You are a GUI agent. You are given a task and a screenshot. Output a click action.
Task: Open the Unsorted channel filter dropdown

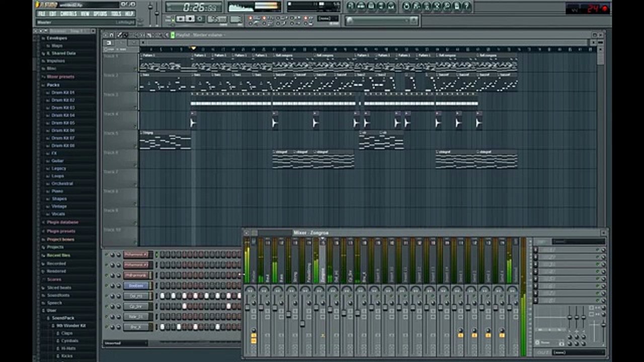(125, 343)
